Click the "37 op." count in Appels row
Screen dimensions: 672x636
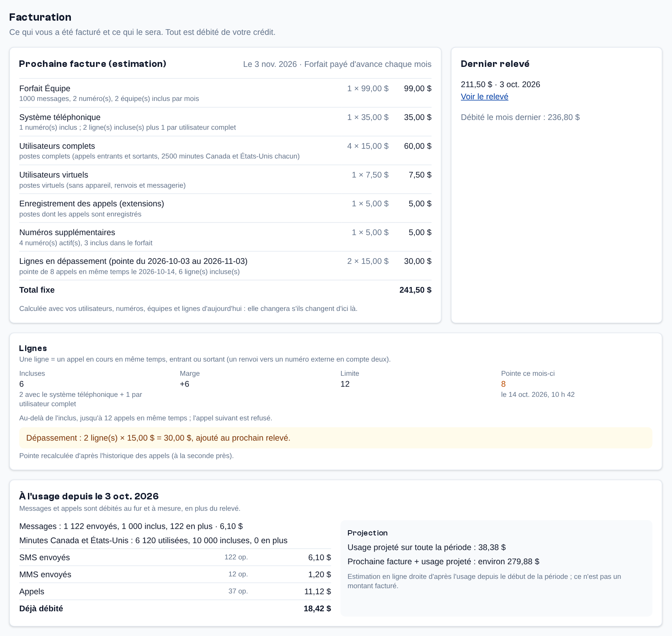(238, 591)
